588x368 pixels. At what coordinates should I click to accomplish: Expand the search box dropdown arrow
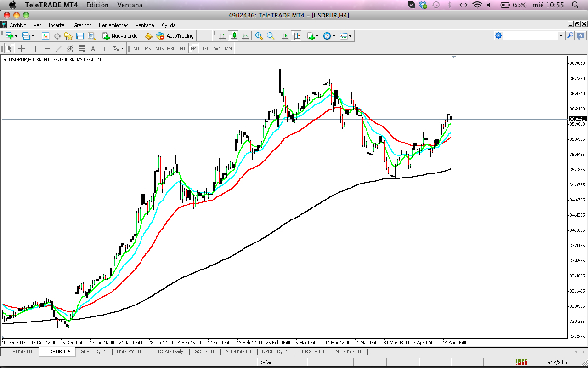(561, 36)
